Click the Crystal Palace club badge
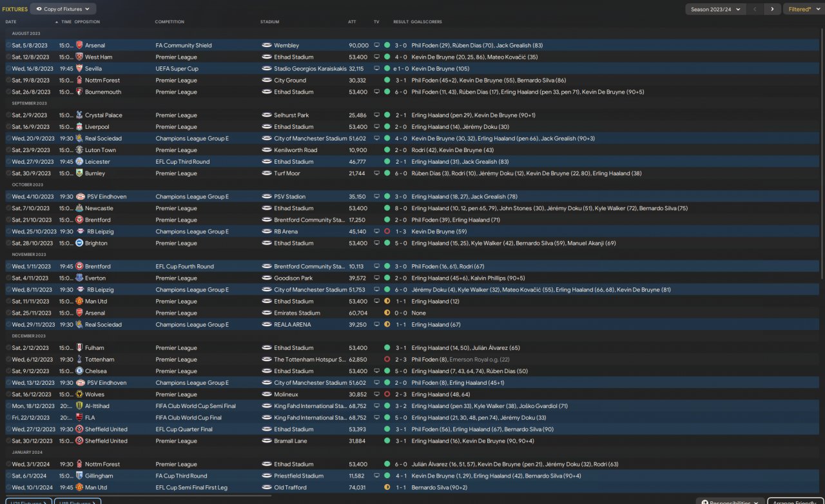This screenshot has width=825, height=504. pos(79,115)
